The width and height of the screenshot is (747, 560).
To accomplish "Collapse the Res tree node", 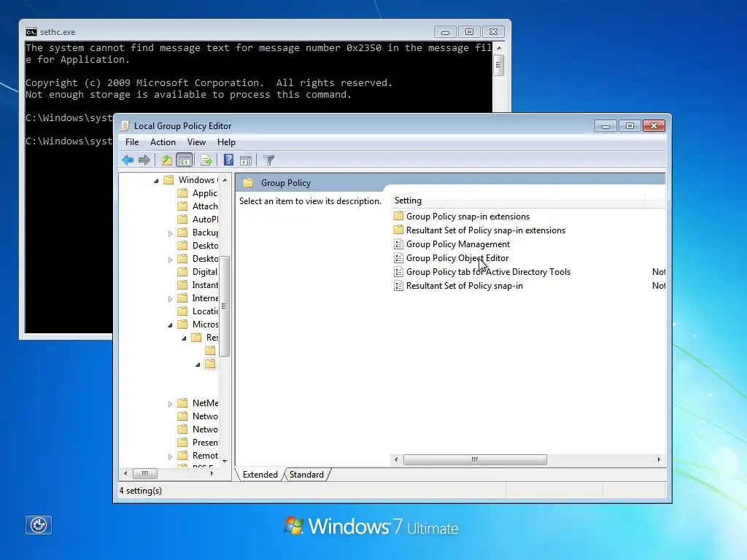I will (184, 338).
